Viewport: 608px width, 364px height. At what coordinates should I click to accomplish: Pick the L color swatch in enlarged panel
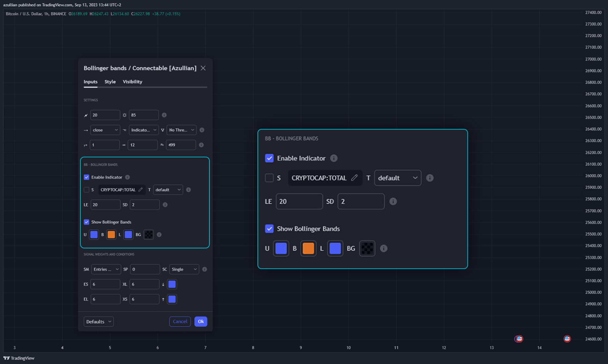pyautogui.click(x=335, y=248)
